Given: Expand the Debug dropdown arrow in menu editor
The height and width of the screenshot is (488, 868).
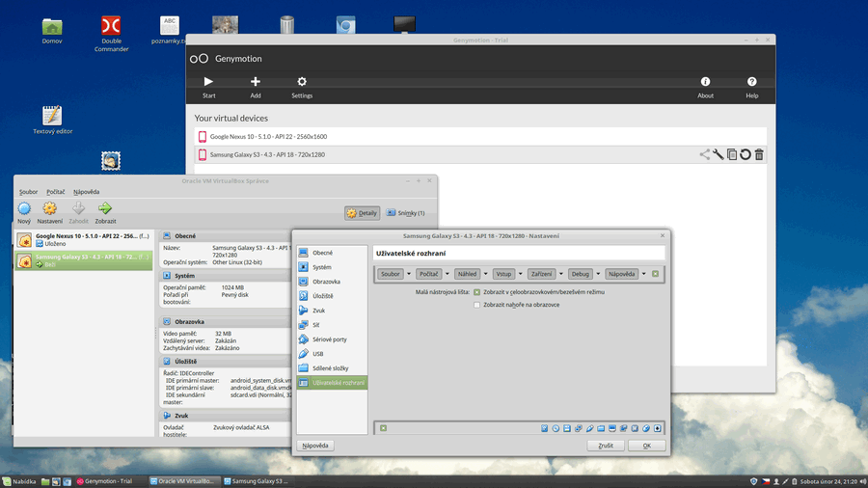Looking at the screenshot, I should (x=598, y=274).
